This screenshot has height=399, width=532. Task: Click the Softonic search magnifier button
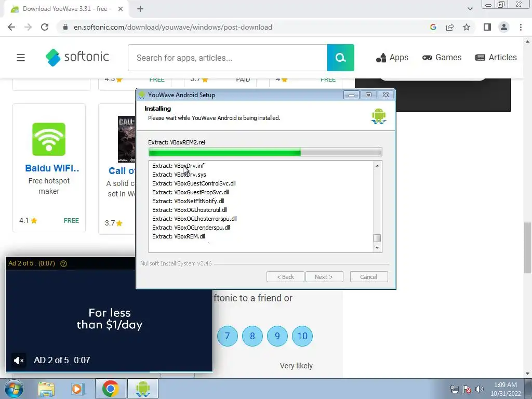tap(341, 58)
